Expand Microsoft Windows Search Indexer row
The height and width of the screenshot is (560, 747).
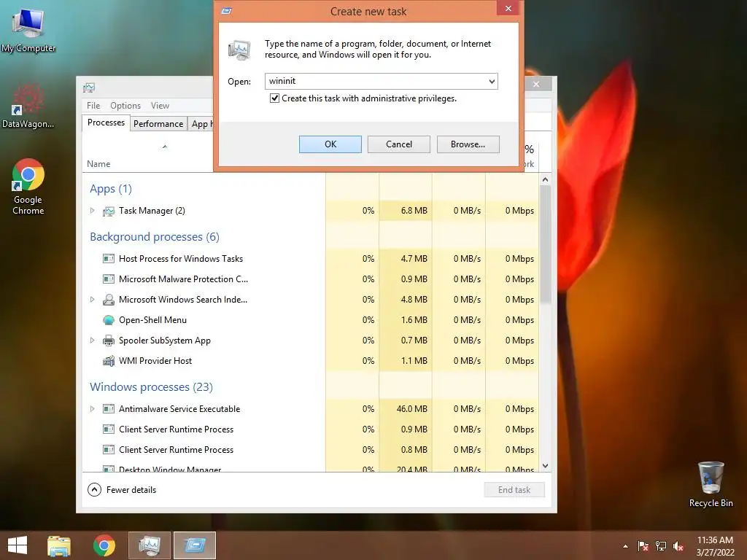(x=93, y=300)
